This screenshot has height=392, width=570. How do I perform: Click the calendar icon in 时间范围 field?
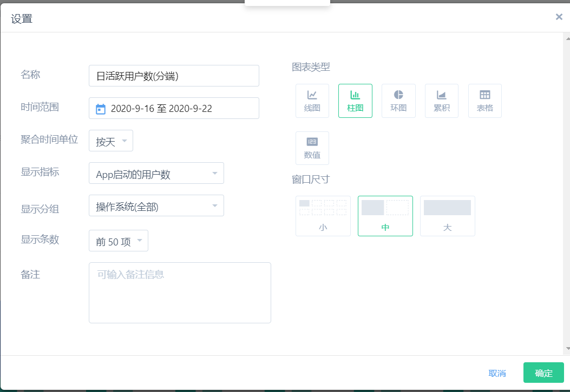click(101, 109)
